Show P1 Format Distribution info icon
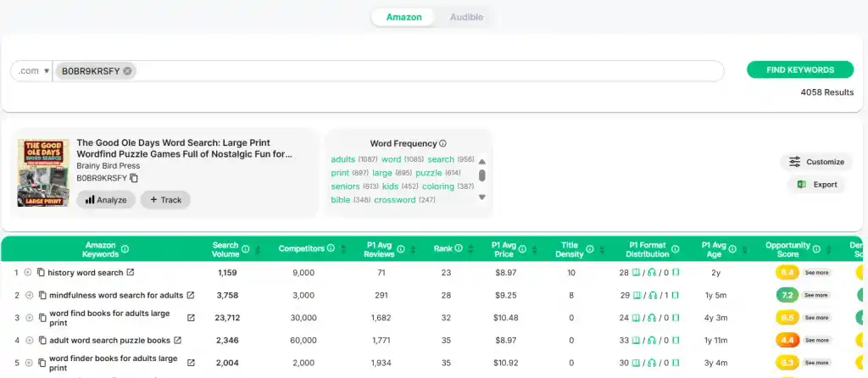Image resolution: width=868 pixels, height=378 pixels. [675, 249]
